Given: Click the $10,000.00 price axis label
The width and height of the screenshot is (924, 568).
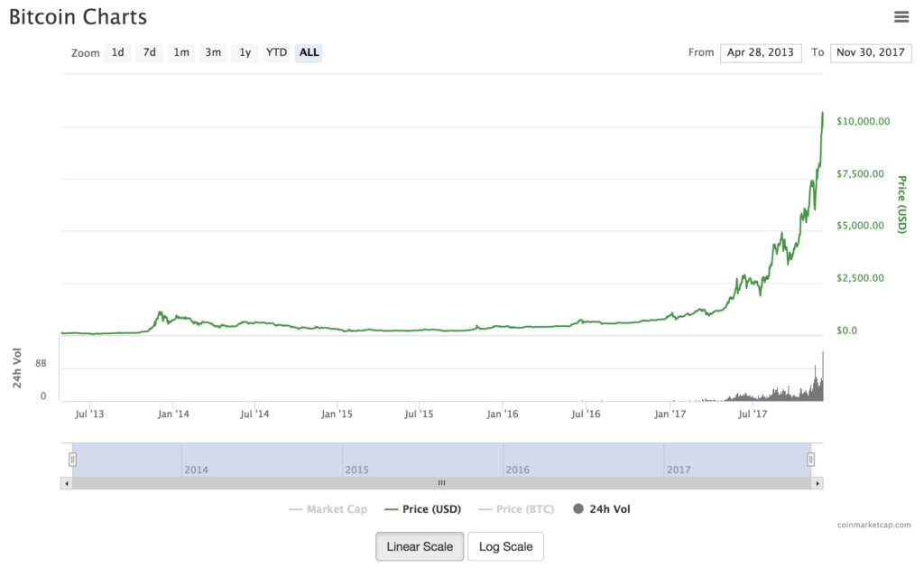Looking at the screenshot, I should click(863, 121).
